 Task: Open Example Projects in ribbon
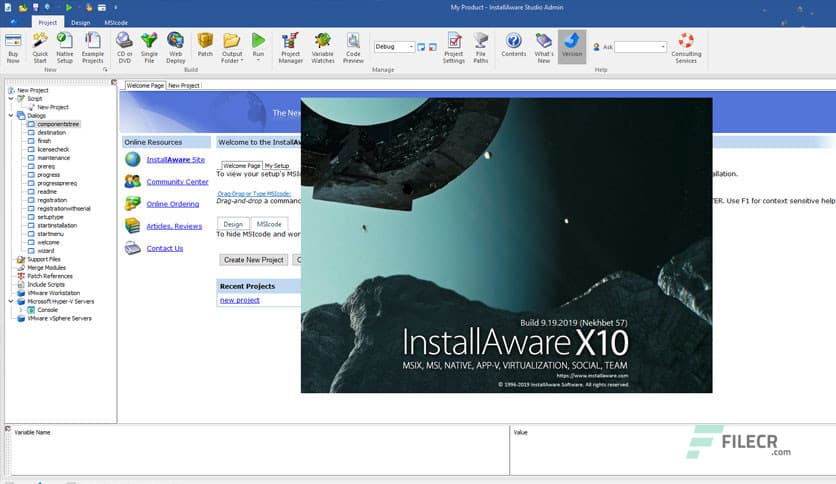tap(93, 47)
